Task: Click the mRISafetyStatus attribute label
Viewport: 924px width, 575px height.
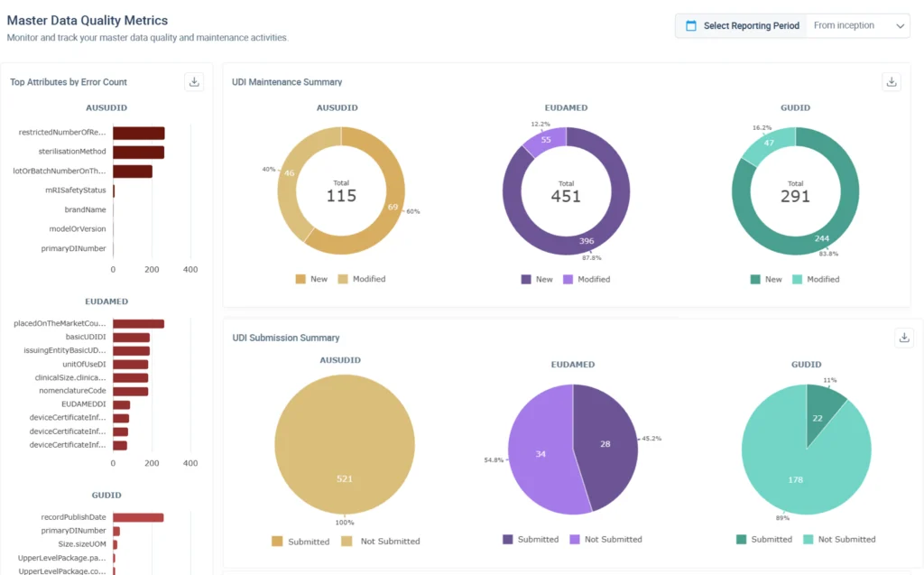Action: [76, 190]
